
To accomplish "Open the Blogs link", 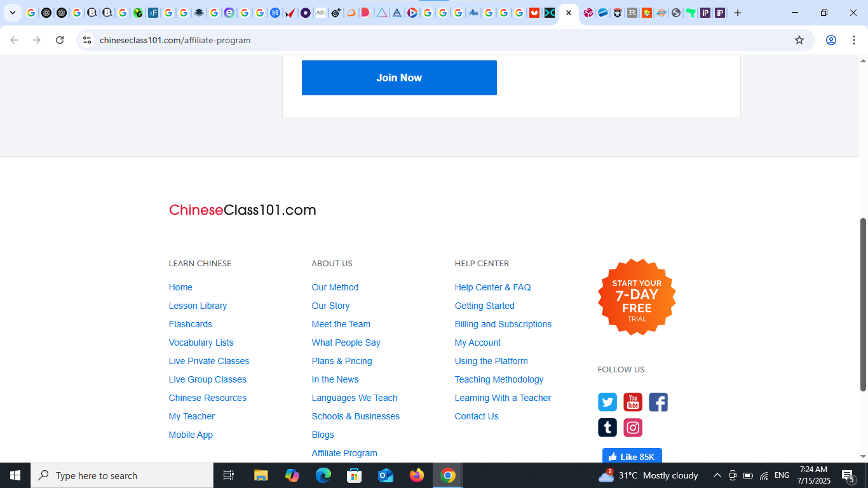I will coord(323,435).
